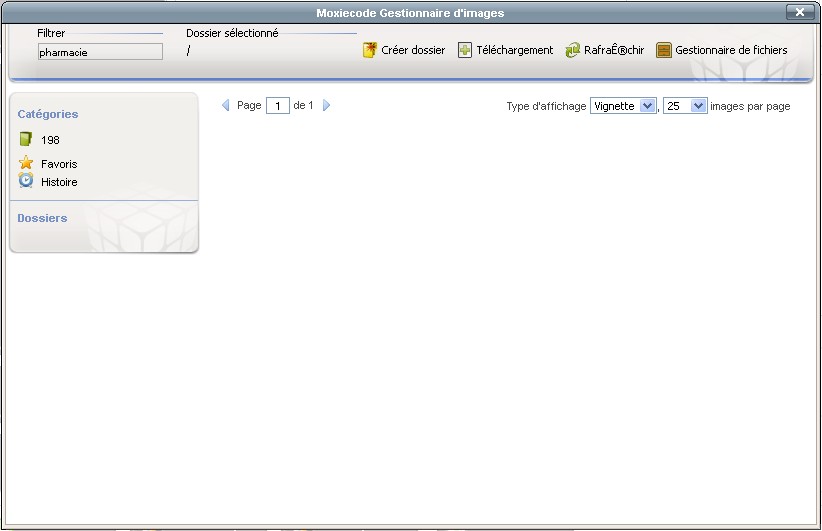
Task: Click the RafraÊ®chir label
Action: (614, 50)
